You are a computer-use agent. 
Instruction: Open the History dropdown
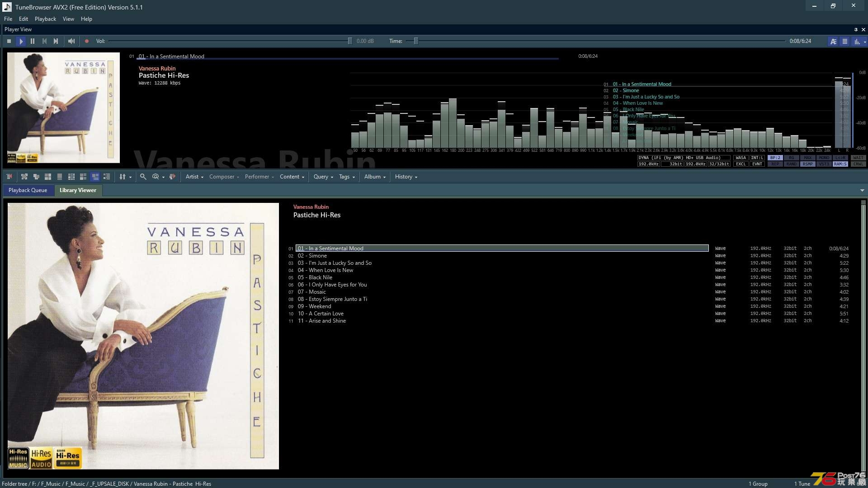406,177
